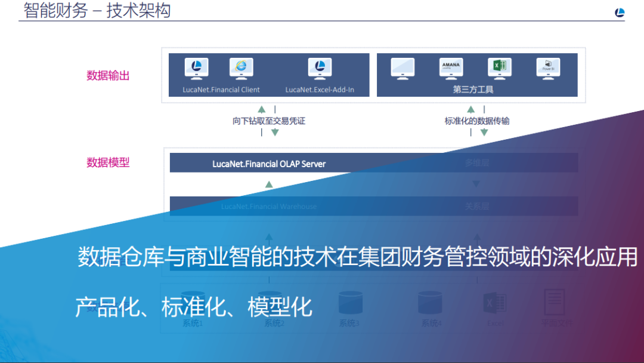The width and height of the screenshot is (644, 363).
Task: Click the 标准化的数据传输 text
Action: pos(477,121)
